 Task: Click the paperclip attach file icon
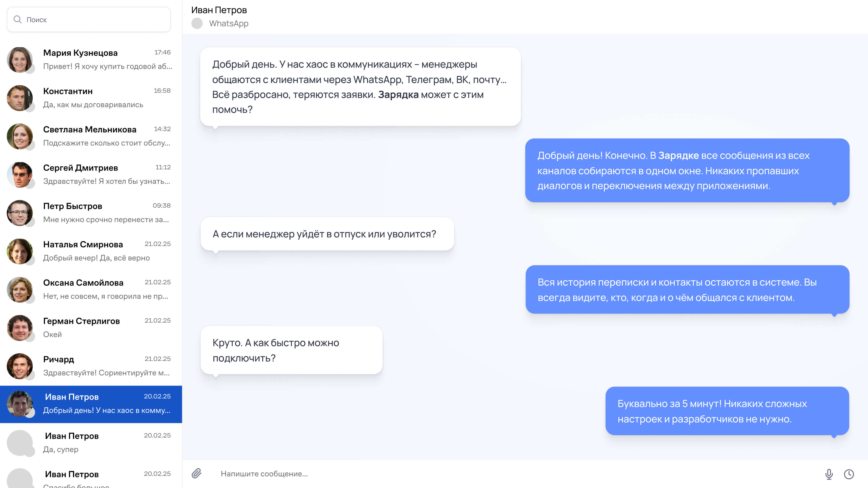tap(196, 473)
